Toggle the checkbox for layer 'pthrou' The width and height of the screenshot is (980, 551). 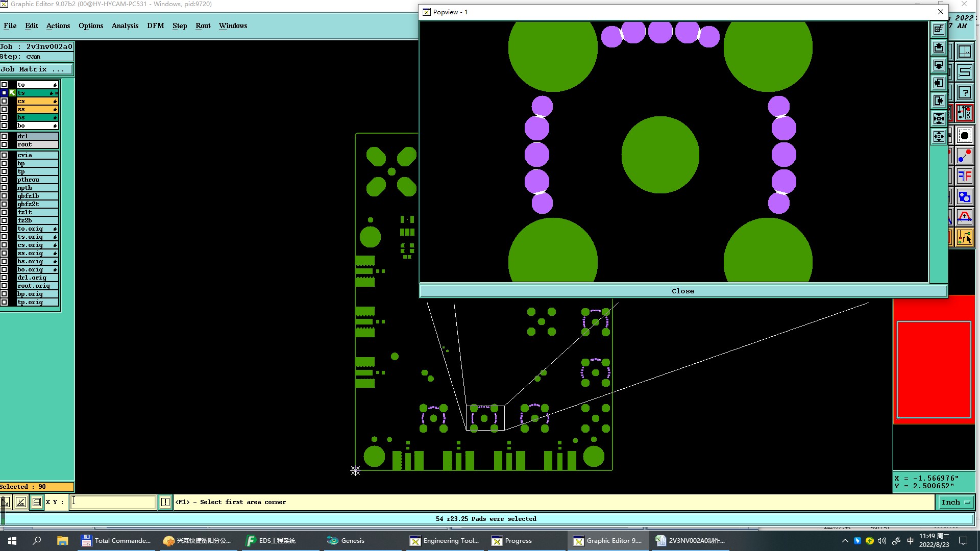pos(4,180)
